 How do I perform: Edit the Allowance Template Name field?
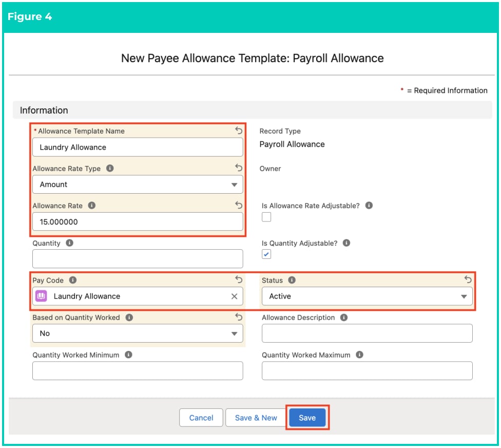[x=138, y=147]
